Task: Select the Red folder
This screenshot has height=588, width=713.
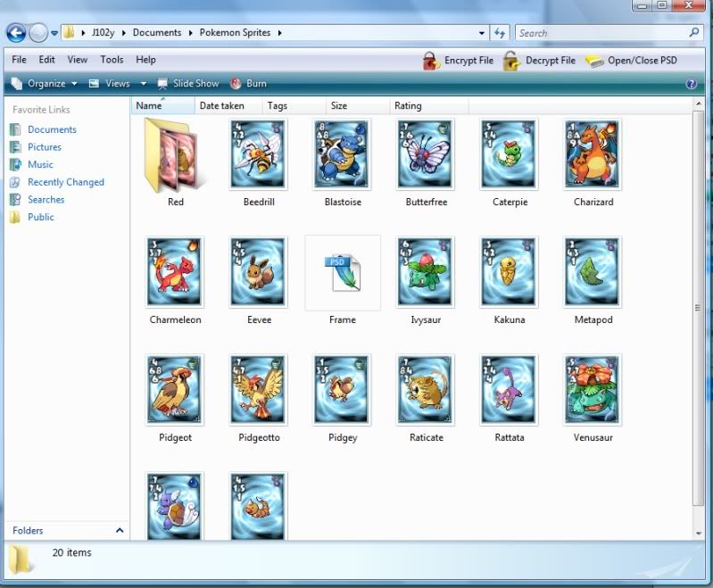Action: pos(175,156)
